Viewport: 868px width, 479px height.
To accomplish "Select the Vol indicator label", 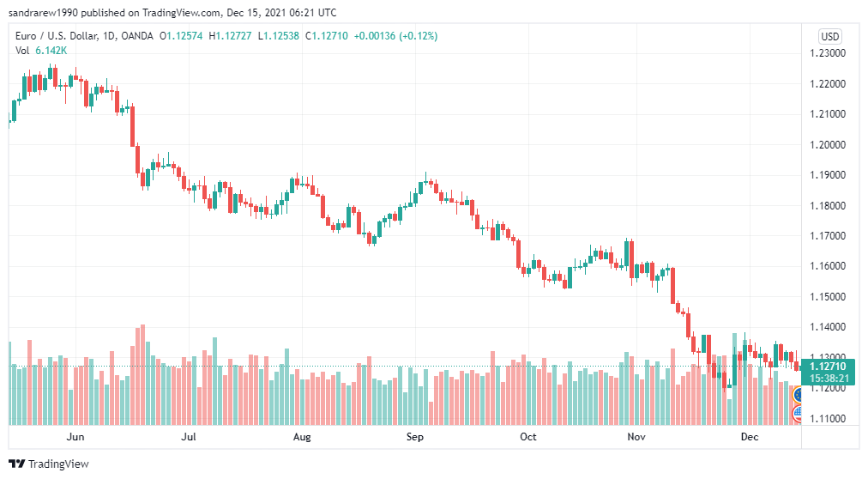I will (x=23, y=51).
